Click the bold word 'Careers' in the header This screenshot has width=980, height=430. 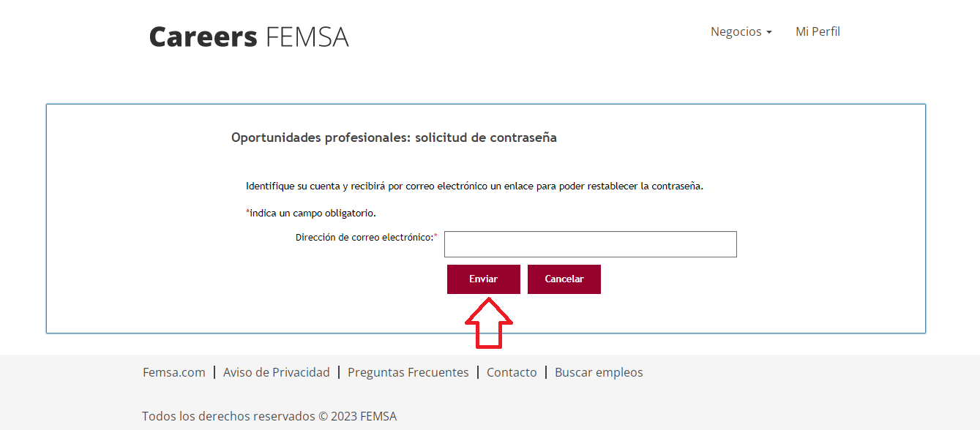pos(203,37)
